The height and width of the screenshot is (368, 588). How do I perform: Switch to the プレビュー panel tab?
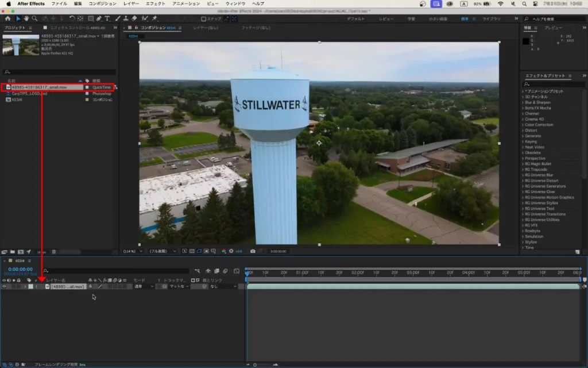[x=554, y=28]
